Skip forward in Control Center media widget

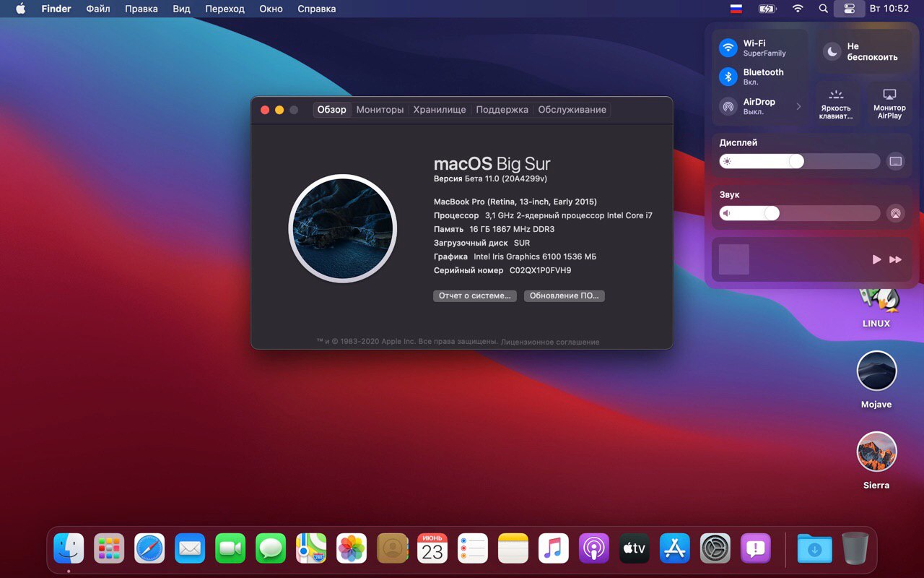[x=895, y=259]
